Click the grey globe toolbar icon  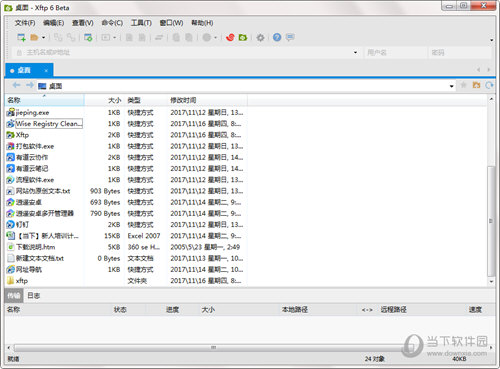(207, 37)
